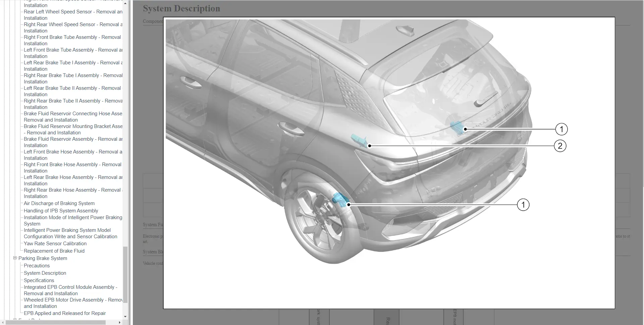Select Replacement of Brake Fluid entry
Image resolution: width=644 pixels, height=325 pixels.
54,251
